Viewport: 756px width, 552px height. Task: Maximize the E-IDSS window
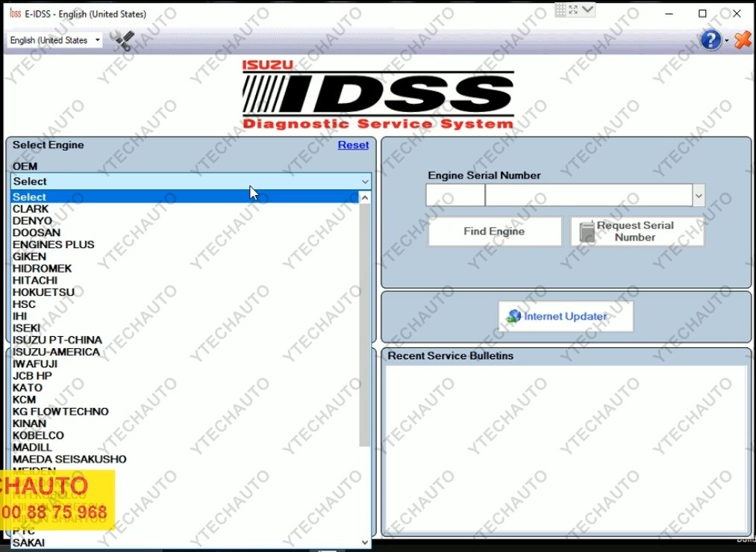click(702, 13)
